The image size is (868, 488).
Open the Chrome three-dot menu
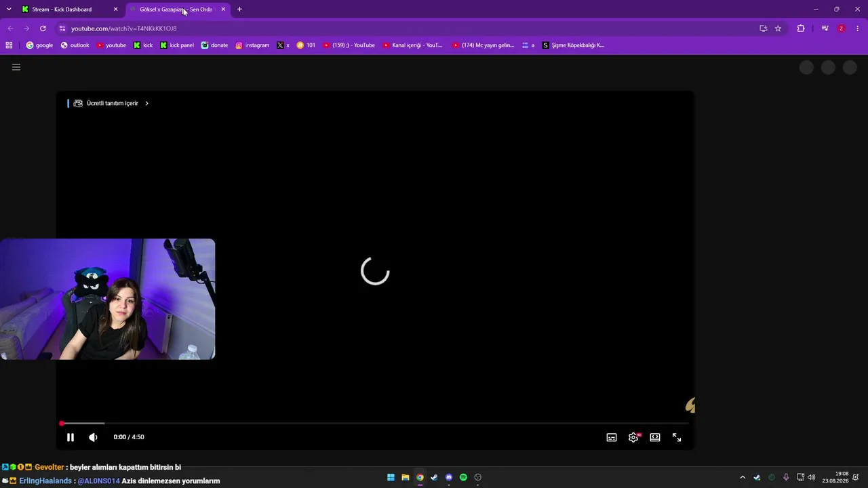[x=858, y=28]
